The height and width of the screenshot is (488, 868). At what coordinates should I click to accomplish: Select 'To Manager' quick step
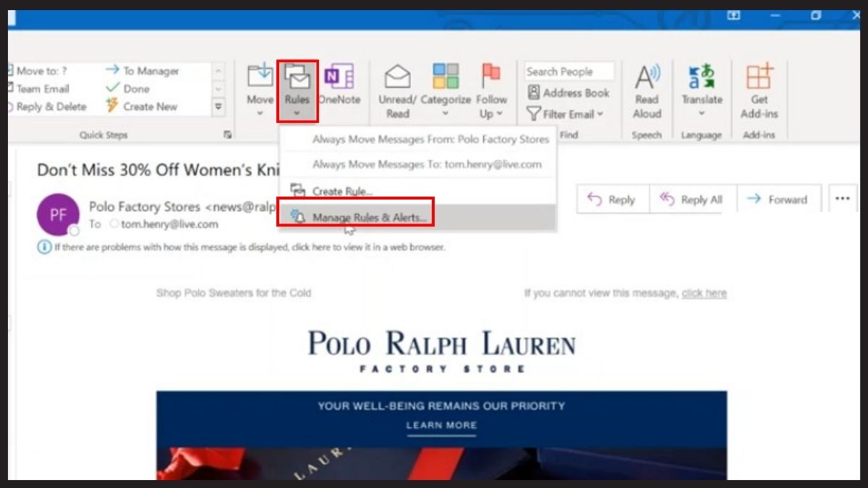pos(142,71)
